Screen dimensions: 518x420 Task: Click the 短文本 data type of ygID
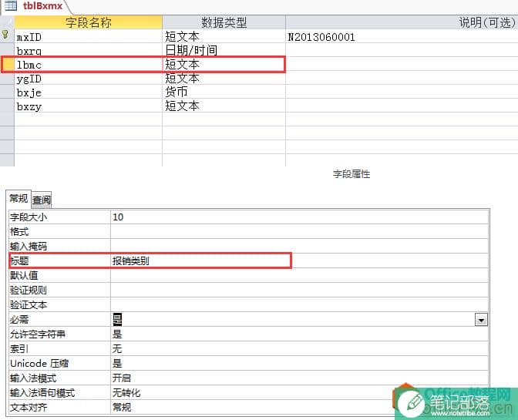pyautogui.click(x=224, y=79)
